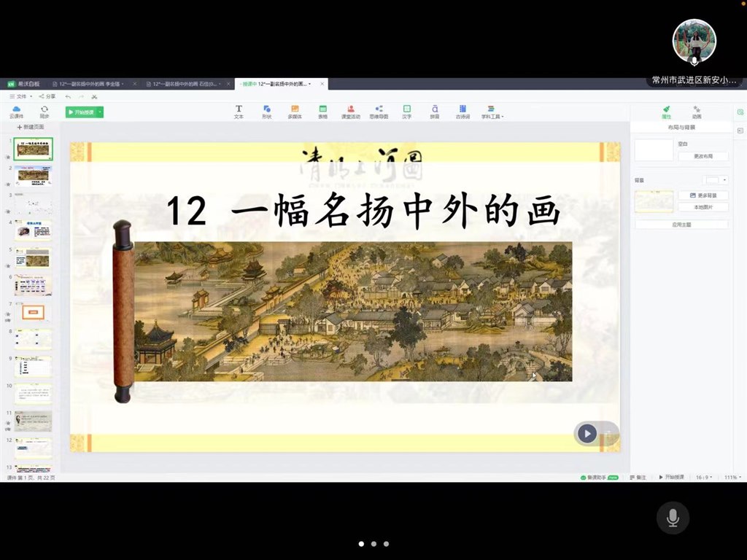Switch to first document tab 李全瑶

pos(89,84)
